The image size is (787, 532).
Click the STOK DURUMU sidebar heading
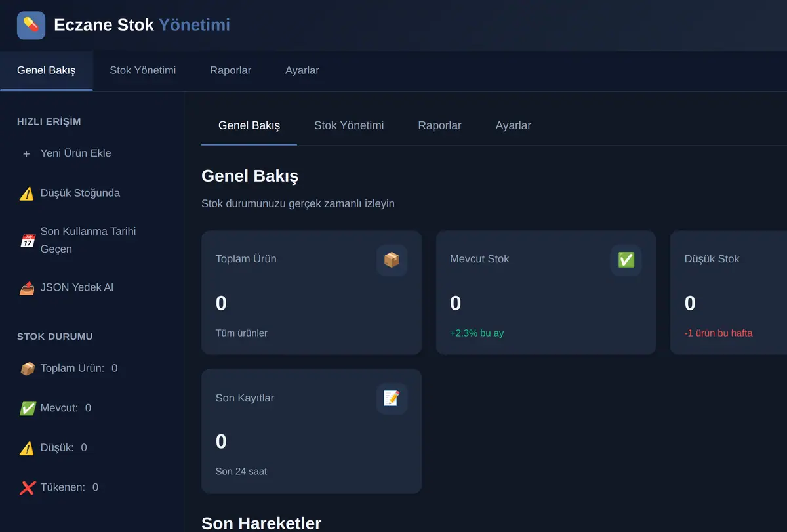tap(55, 337)
